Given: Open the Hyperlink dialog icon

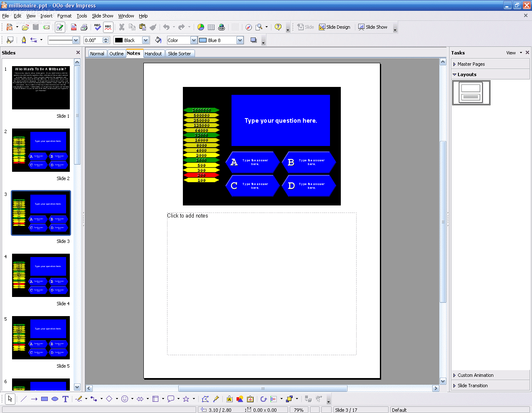Looking at the screenshot, I should 222,27.
